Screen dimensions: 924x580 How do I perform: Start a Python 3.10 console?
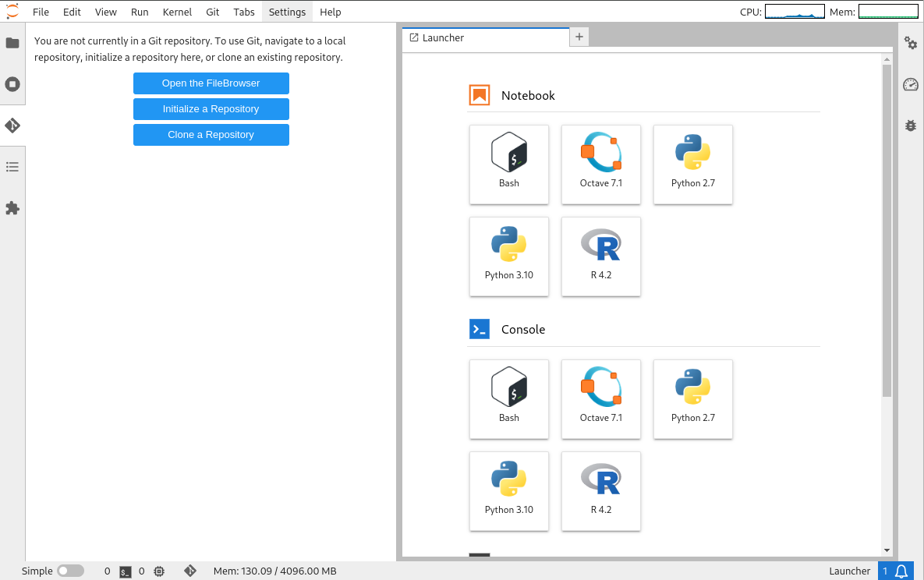(x=509, y=491)
